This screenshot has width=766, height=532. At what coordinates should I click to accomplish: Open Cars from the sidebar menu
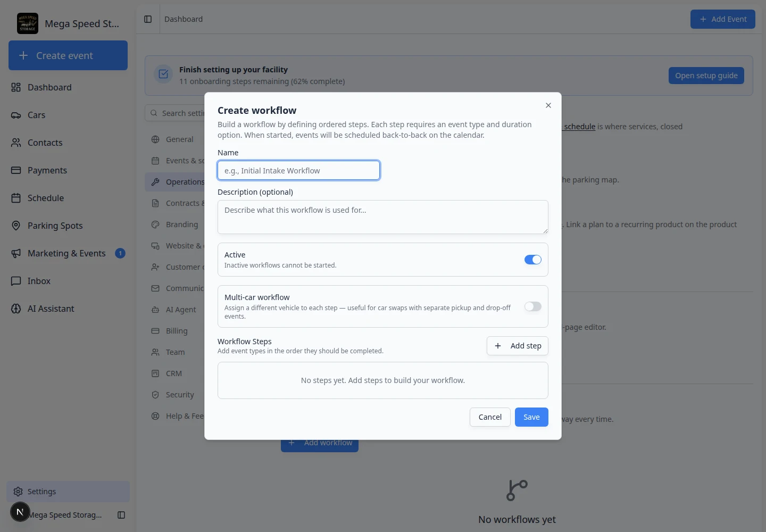point(68,115)
